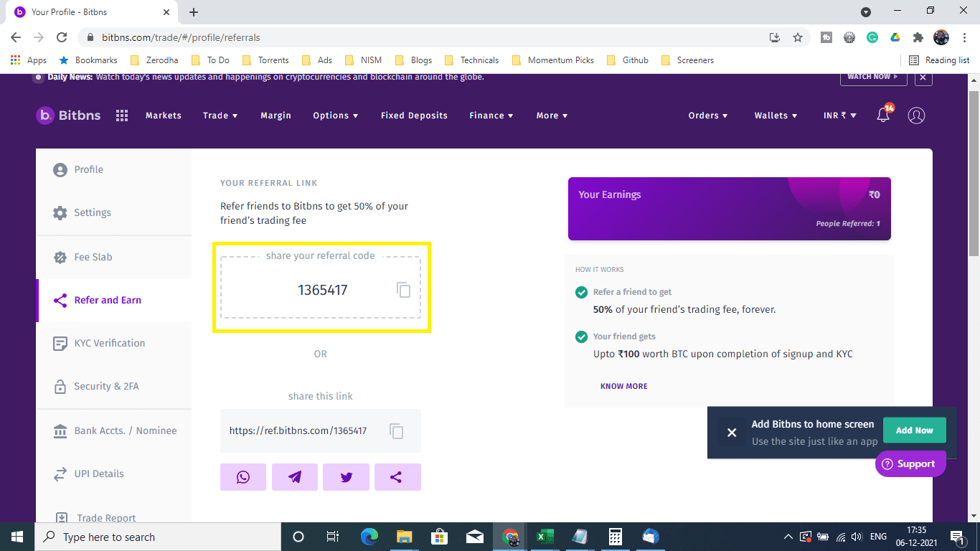The height and width of the screenshot is (551, 980).
Task: Share referral link on Twitter
Action: point(346,476)
